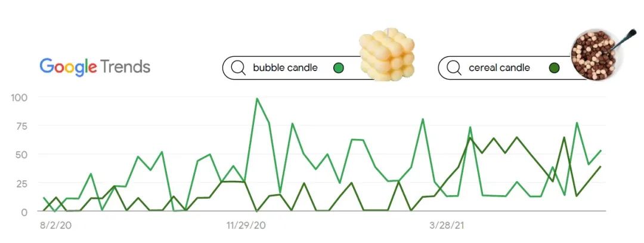The height and width of the screenshot is (243, 644).
Task: Click the "cereal candle" search term text
Action: [499, 68]
